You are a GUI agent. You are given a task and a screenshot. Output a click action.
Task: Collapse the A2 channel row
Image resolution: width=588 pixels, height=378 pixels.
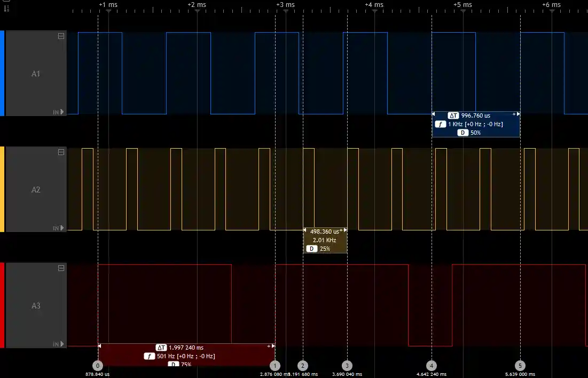(61, 152)
